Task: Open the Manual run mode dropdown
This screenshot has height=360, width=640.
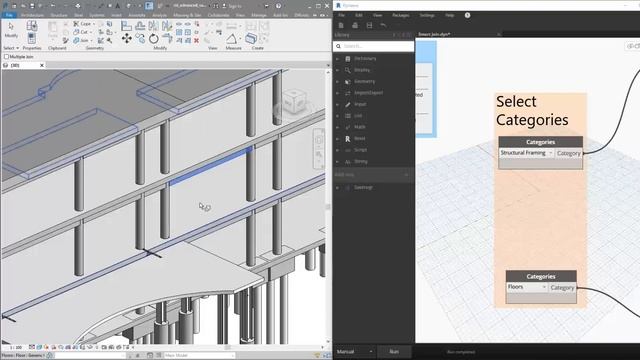Action: (x=354, y=351)
